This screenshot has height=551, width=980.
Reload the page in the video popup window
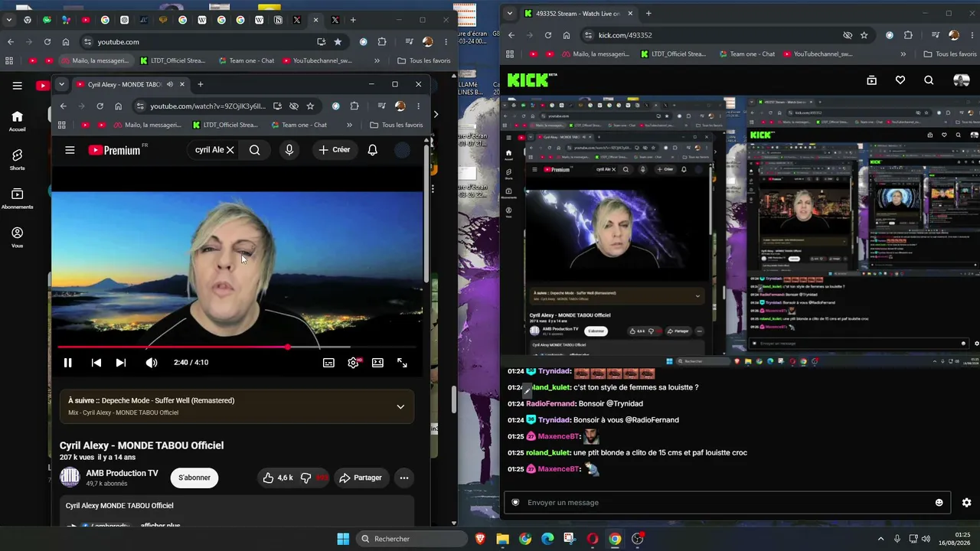point(100,106)
